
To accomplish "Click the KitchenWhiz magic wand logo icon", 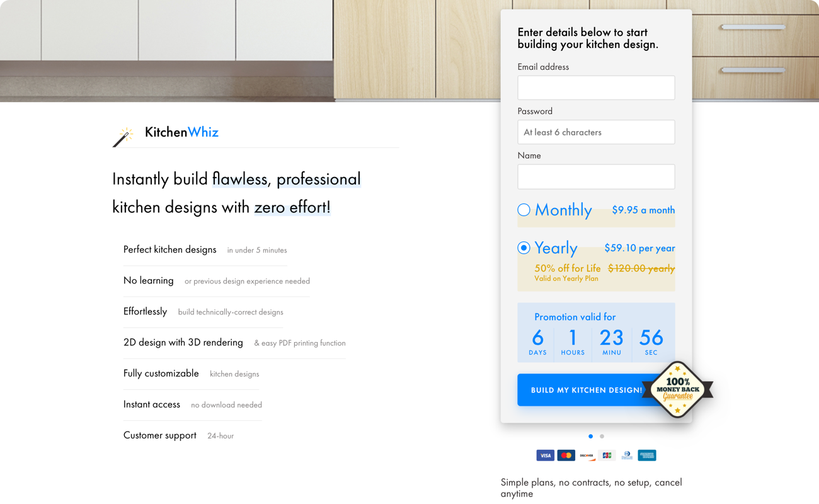I will click(x=123, y=137).
